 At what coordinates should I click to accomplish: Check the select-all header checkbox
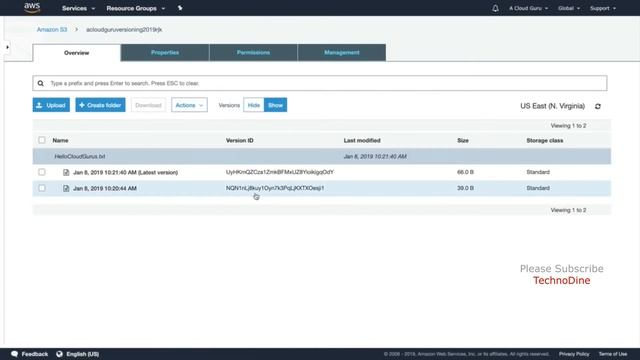[42, 140]
